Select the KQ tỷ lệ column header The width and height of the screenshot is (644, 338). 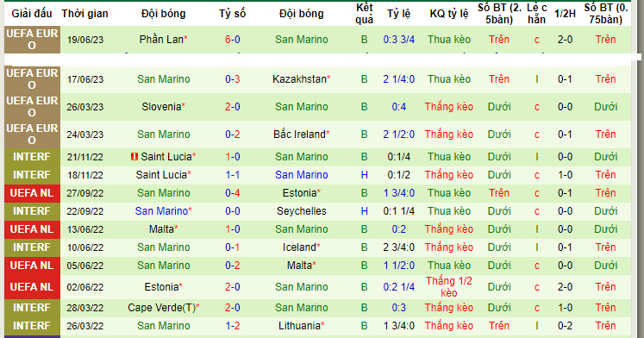[449, 14]
